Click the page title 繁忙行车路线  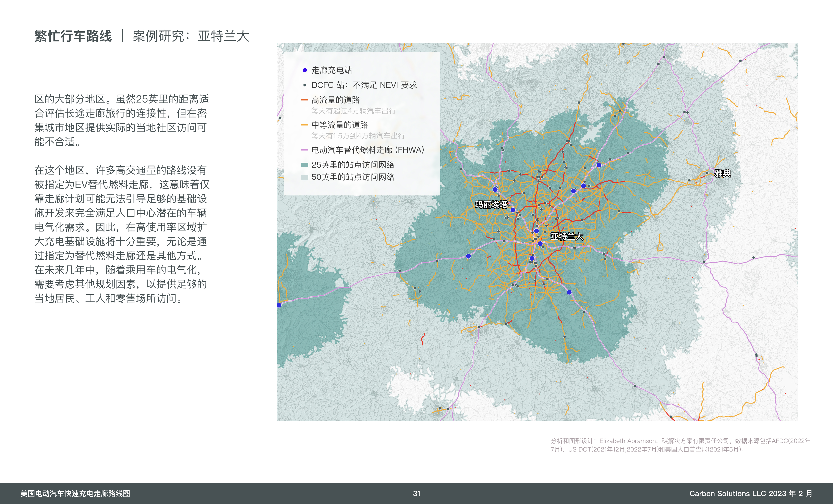73,36
